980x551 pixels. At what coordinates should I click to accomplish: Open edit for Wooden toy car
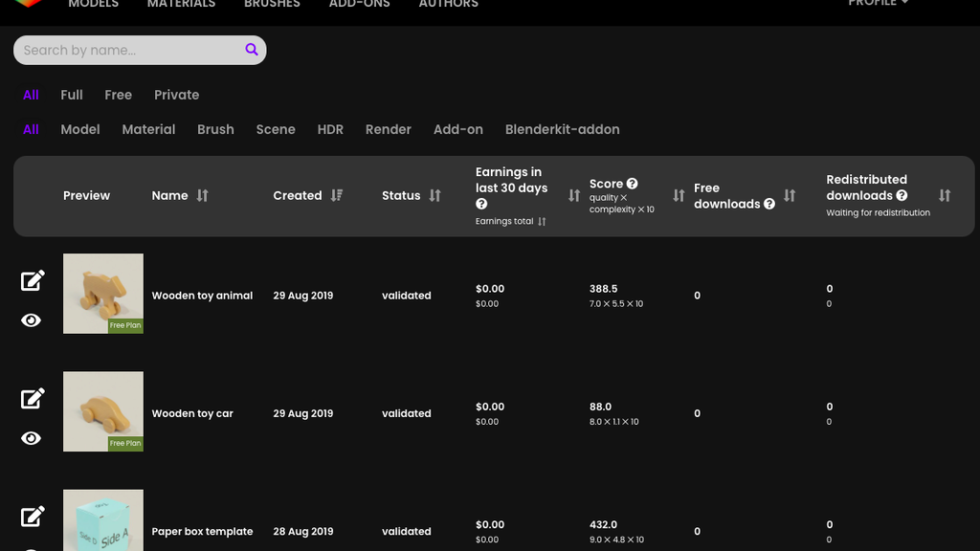(33, 398)
